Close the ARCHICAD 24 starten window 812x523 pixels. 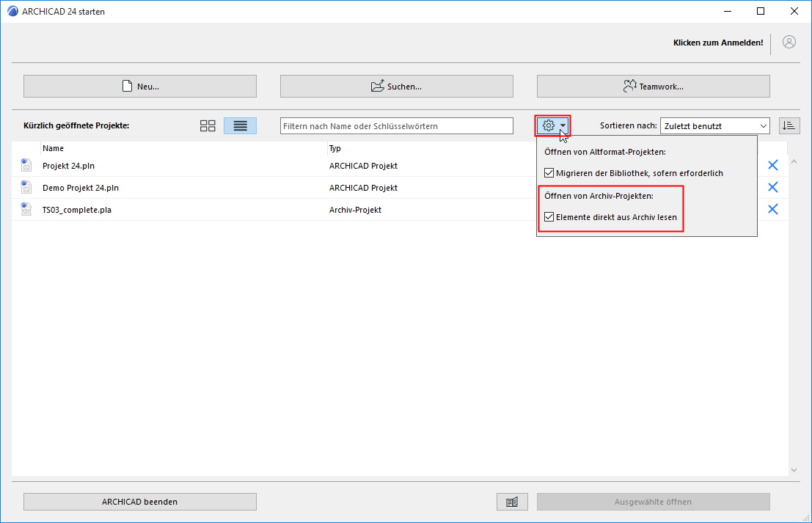794,11
